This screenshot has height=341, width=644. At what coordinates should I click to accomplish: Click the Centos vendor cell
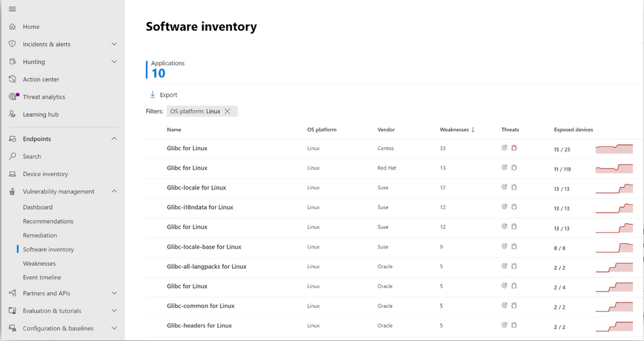pyautogui.click(x=385, y=148)
